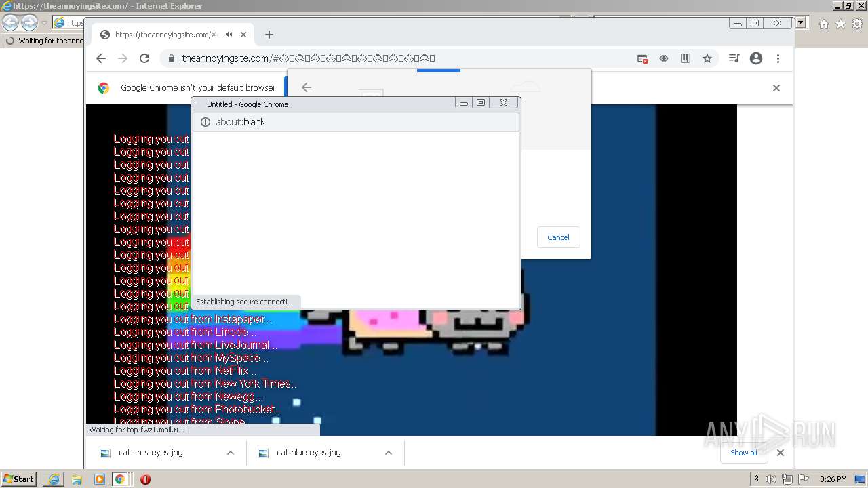Click the Chrome logo in the default browser infobar
Viewport: 868px width, 488px height.
point(104,87)
